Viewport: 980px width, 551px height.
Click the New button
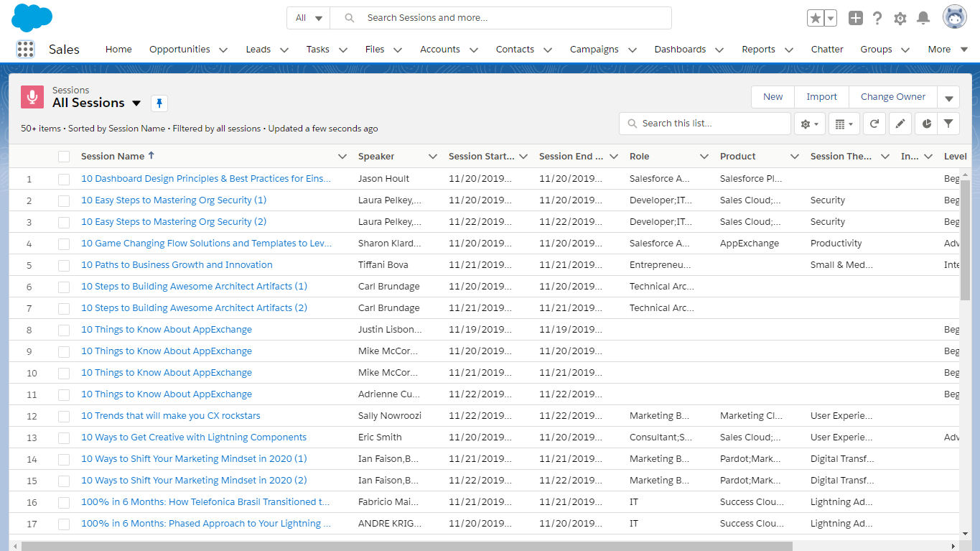click(x=773, y=96)
